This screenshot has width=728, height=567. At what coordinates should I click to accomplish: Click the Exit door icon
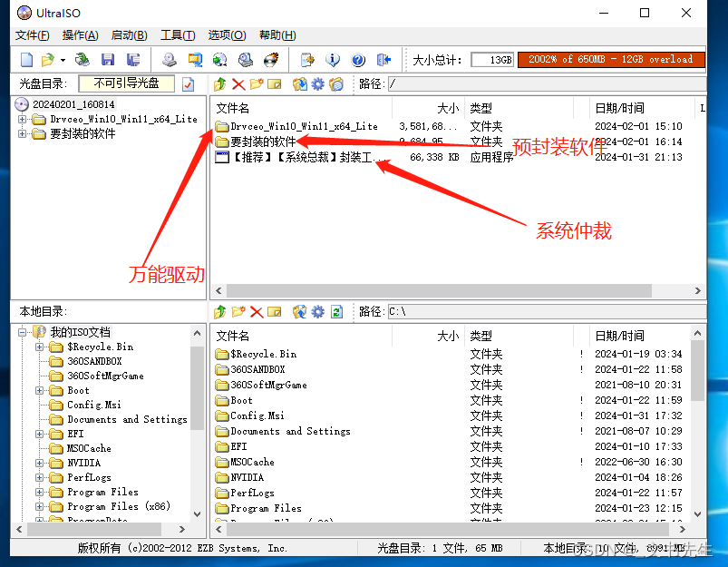[x=383, y=60]
